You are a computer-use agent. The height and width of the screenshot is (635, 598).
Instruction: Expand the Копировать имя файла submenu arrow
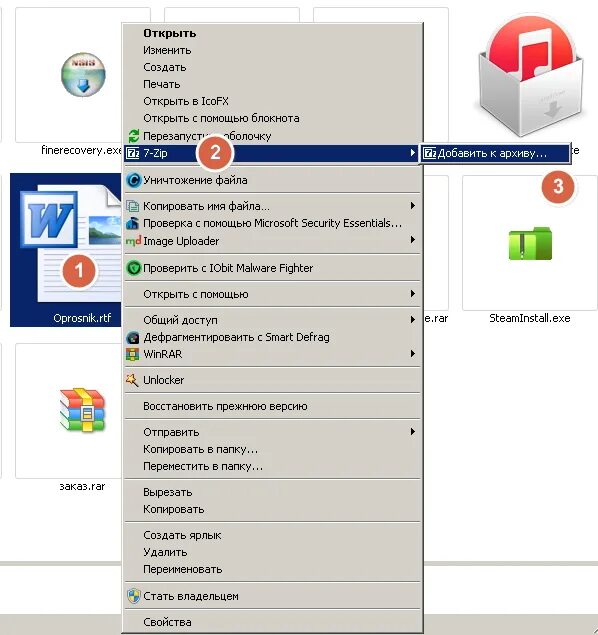click(x=413, y=205)
